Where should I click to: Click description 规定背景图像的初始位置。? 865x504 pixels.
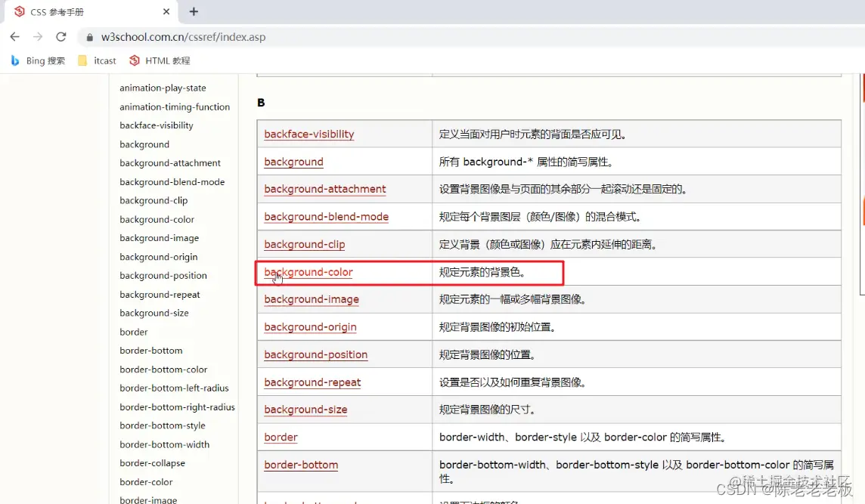pyautogui.click(x=497, y=326)
